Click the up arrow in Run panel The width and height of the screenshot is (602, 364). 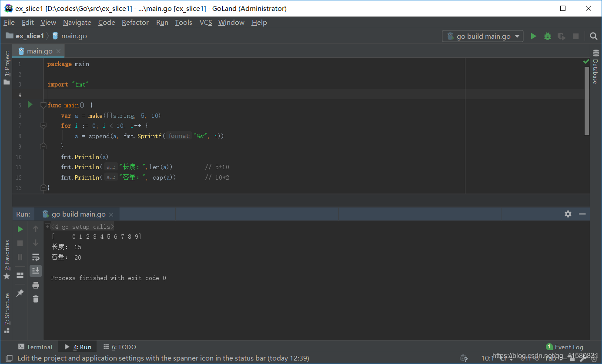coord(36,229)
